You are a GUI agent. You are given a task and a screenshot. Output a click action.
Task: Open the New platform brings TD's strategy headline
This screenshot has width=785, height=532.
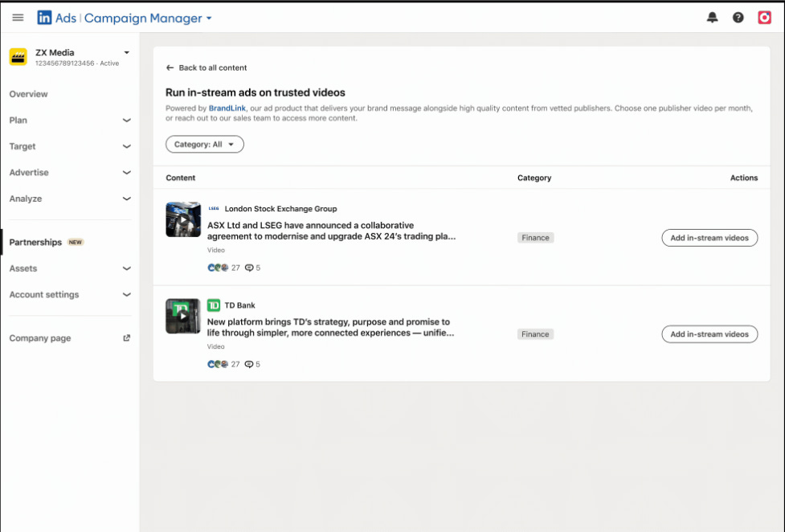click(330, 327)
